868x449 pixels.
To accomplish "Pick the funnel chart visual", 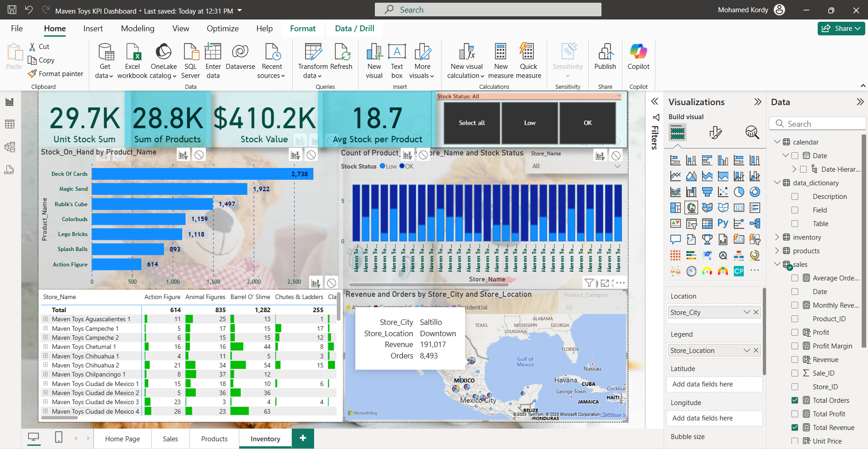I will 707,192.
